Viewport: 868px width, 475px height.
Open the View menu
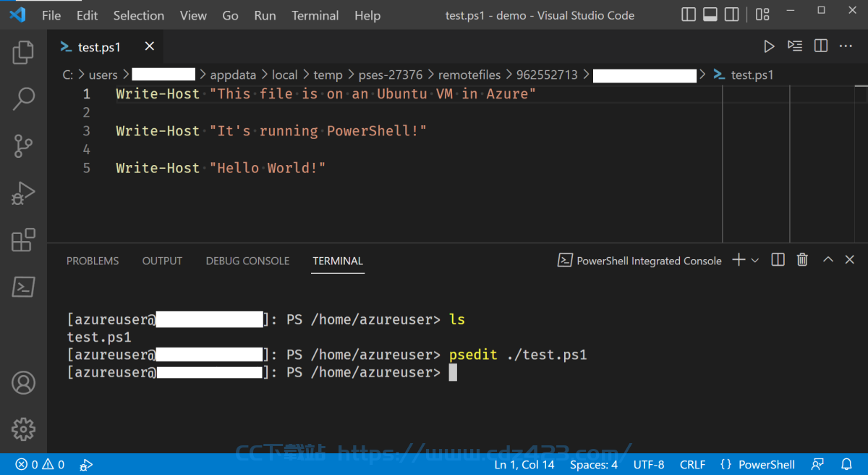click(193, 15)
